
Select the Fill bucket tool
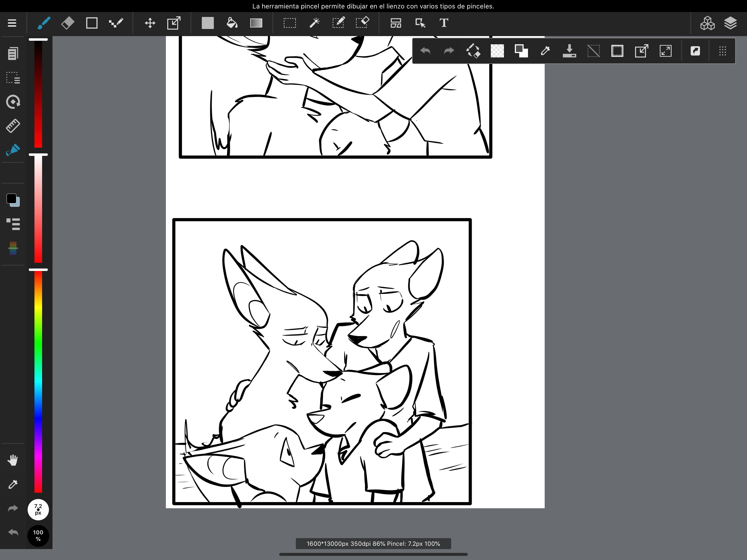pos(232,23)
